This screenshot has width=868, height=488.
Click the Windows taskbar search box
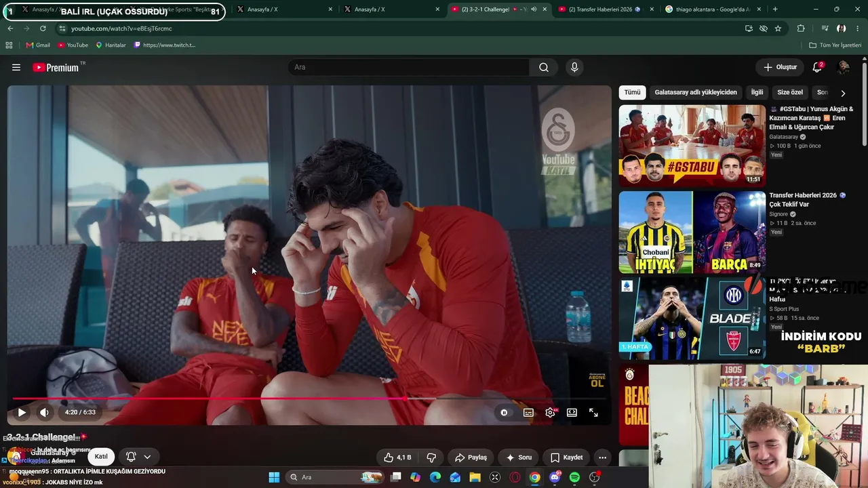click(335, 477)
